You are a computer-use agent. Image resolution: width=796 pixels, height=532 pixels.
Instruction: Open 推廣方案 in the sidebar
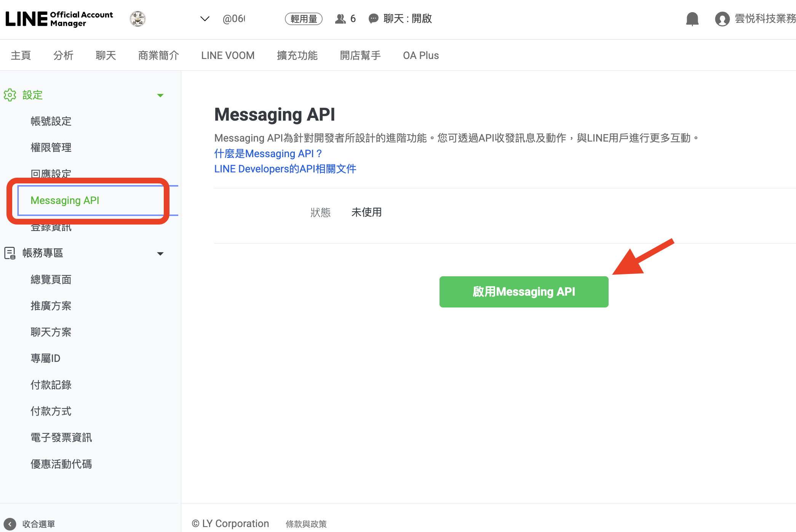click(x=51, y=306)
